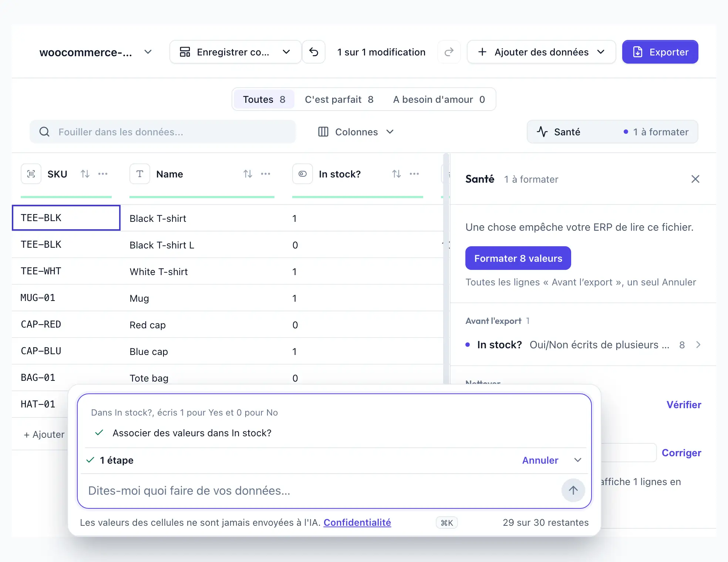Select the CAP-BLU SKU cell

pyautogui.click(x=66, y=351)
